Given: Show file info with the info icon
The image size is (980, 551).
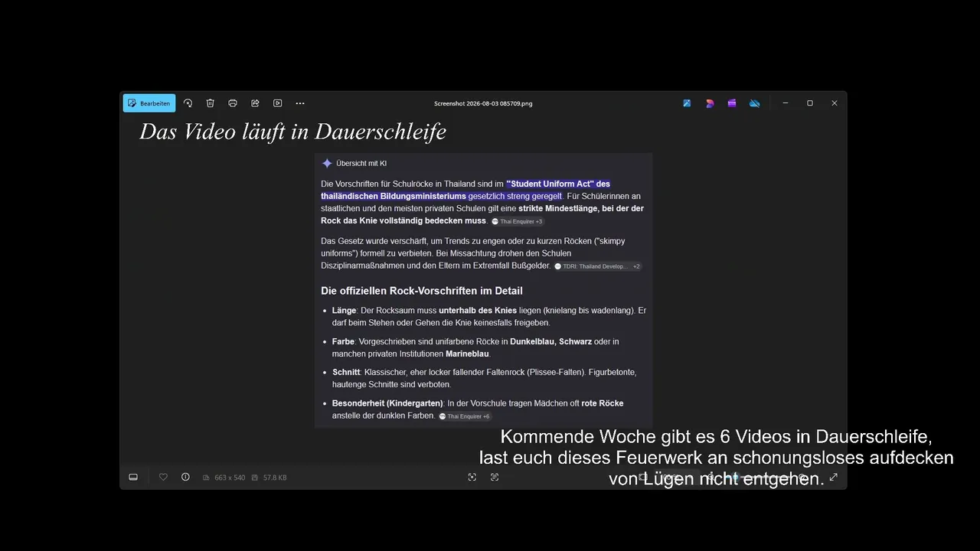Looking at the screenshot, I should pyautogui.click(x=185, y=477).
